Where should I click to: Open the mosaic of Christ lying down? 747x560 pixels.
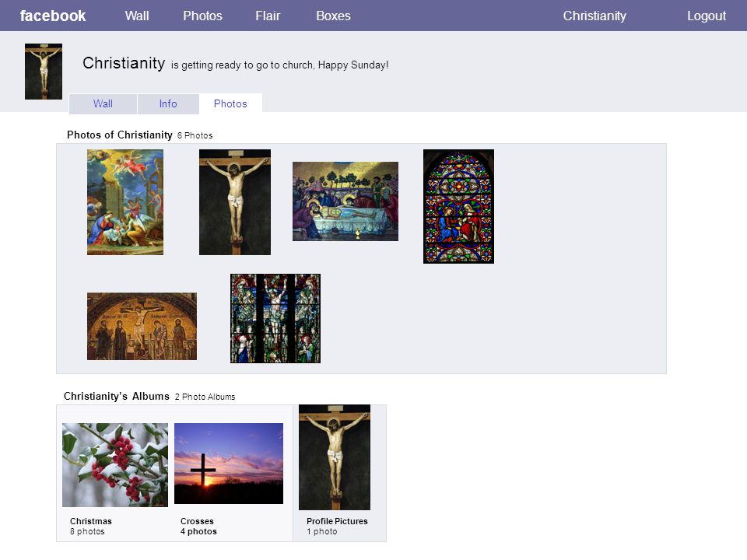point(345,201)
